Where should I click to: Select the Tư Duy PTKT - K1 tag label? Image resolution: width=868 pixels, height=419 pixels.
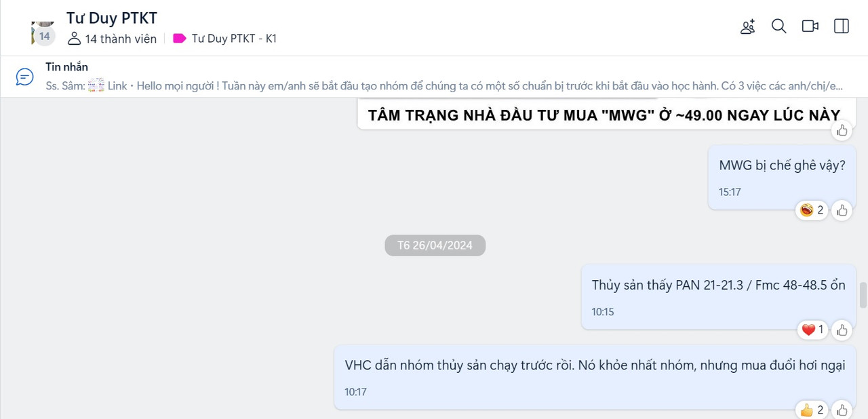[224, 39]
